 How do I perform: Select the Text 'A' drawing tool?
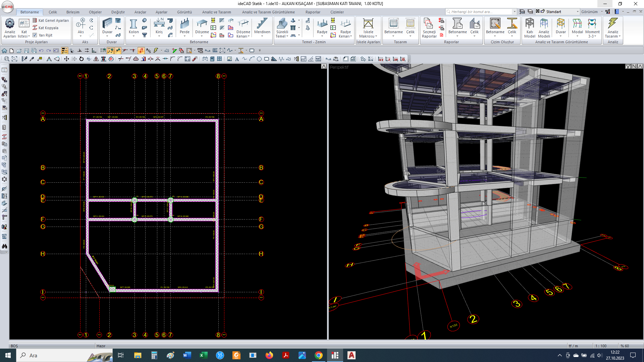coord(237,59)
